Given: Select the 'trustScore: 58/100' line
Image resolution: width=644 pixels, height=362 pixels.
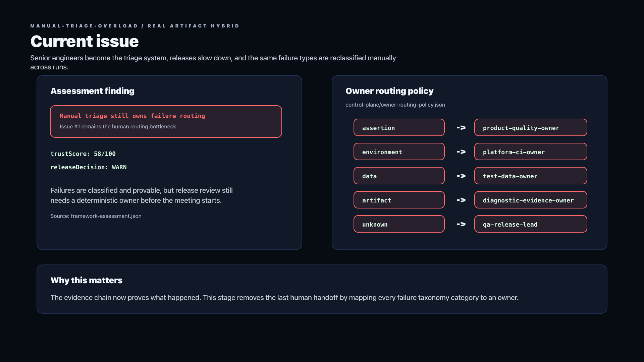Looking at the screenshot, I should pos(83,154).
